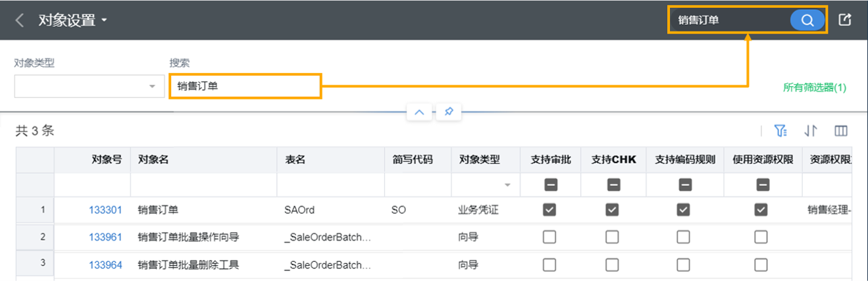Check 支持CHK for 销售订单批量操作向导 row
The image size is (868, 281).
(612, 237)
